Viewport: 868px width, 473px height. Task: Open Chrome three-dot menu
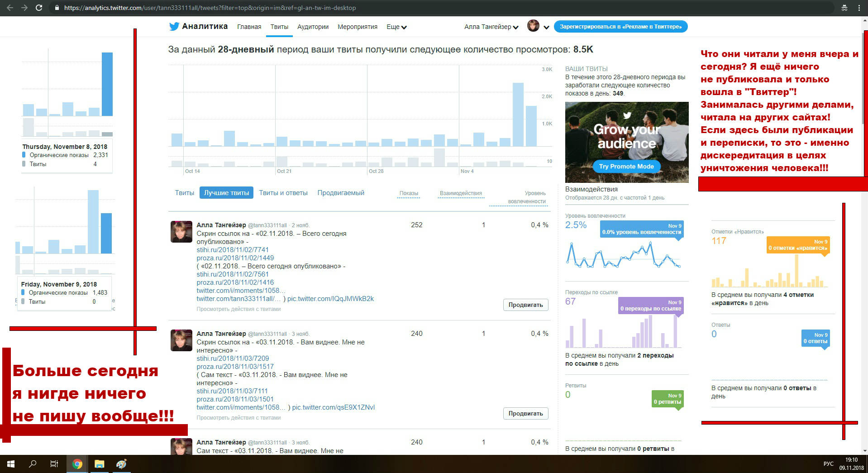[x=859, y=8]
